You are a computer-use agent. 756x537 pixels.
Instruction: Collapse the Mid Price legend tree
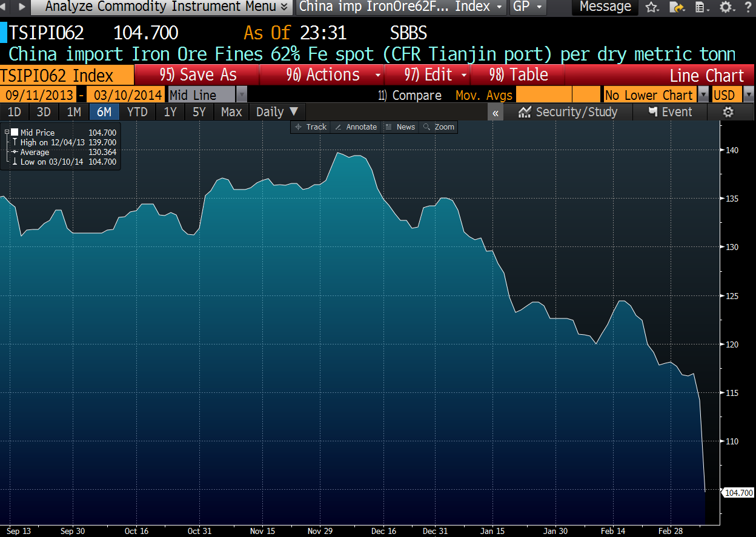[6, 133]
